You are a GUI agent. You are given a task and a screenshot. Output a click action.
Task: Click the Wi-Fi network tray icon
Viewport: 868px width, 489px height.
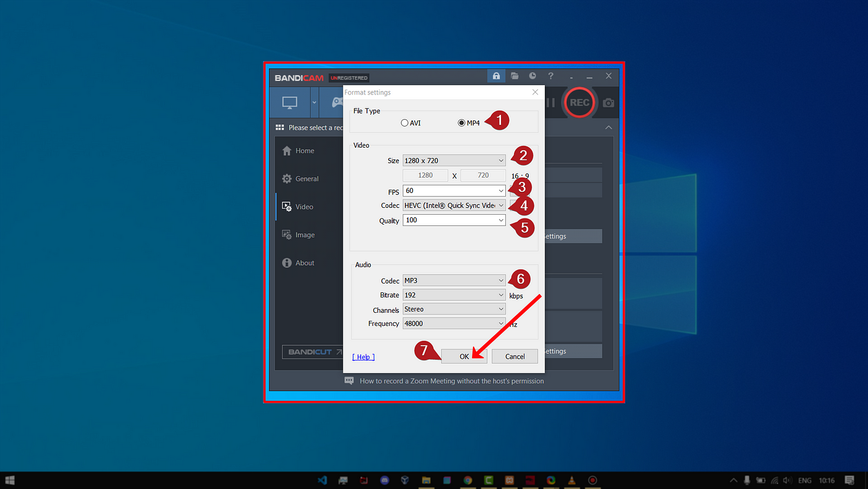774,480
